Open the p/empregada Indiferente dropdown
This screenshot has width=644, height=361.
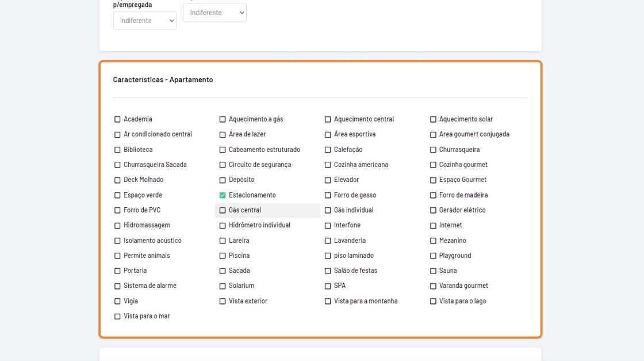click(144, 21)
